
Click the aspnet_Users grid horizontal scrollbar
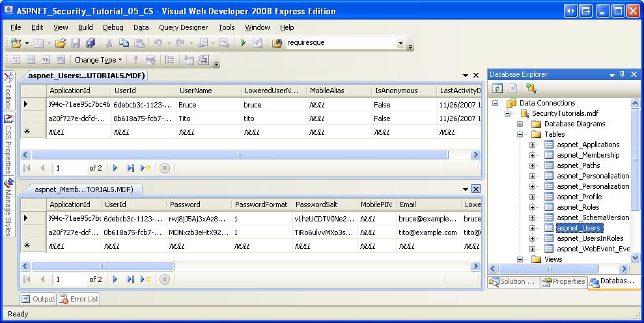[240, 155]
